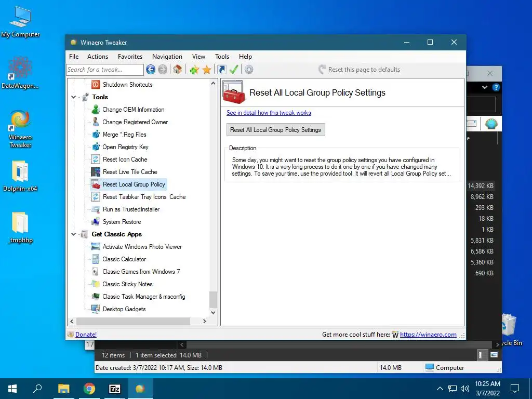The width and height of the screenshot is (532, 399).
Task: Select Reset Tasbkar Tray Icons Cache item
Action: point(144,197)
